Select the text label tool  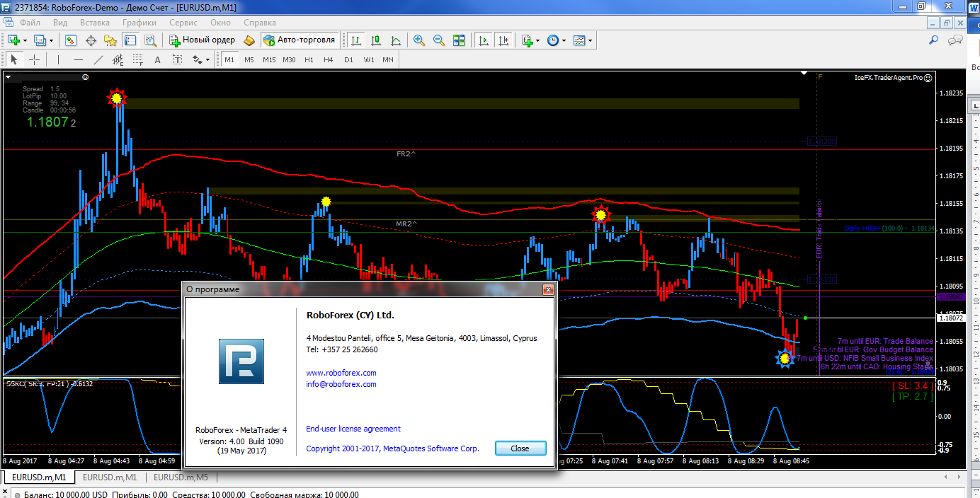click(x=157, y=60)
